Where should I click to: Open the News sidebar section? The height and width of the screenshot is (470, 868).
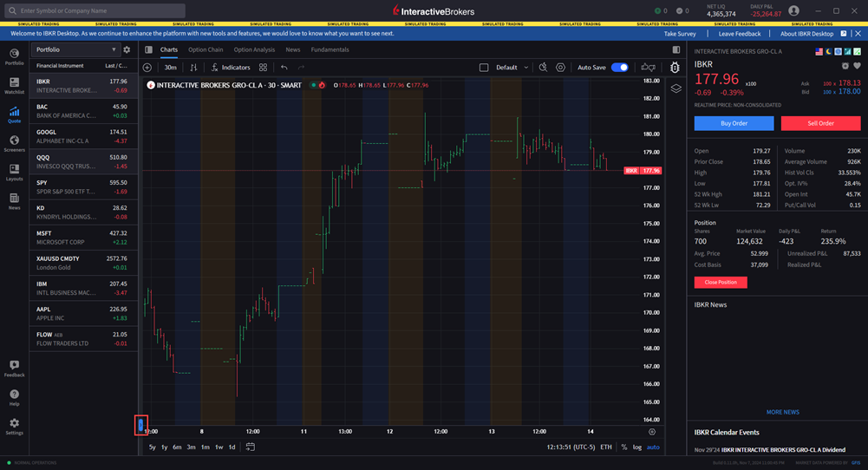15,201
